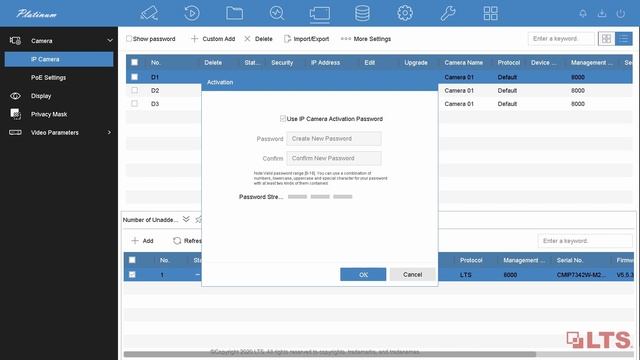
Task: Open Storage database icon
Action: [362, 13]
